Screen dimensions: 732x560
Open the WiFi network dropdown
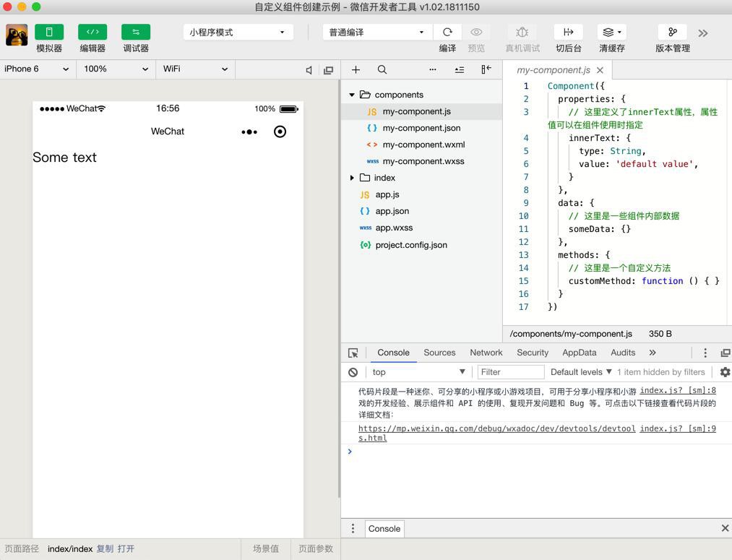195,69
